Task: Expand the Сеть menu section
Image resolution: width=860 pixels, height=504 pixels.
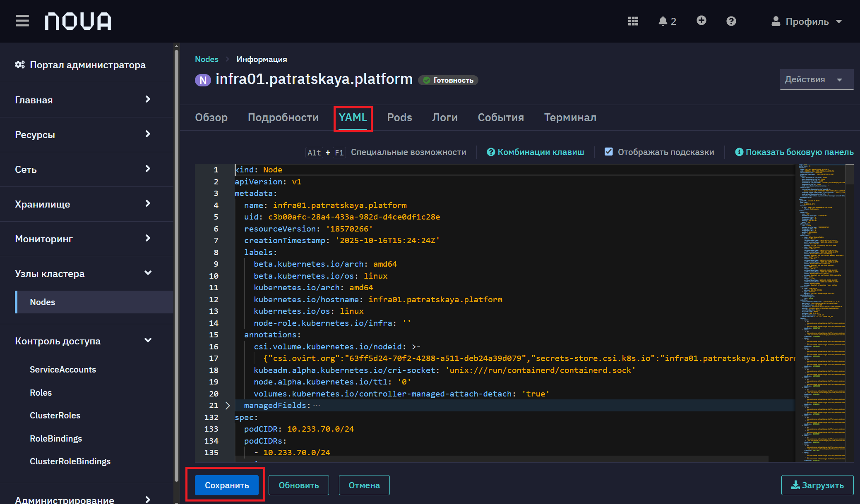Action: tap(87, 169)
